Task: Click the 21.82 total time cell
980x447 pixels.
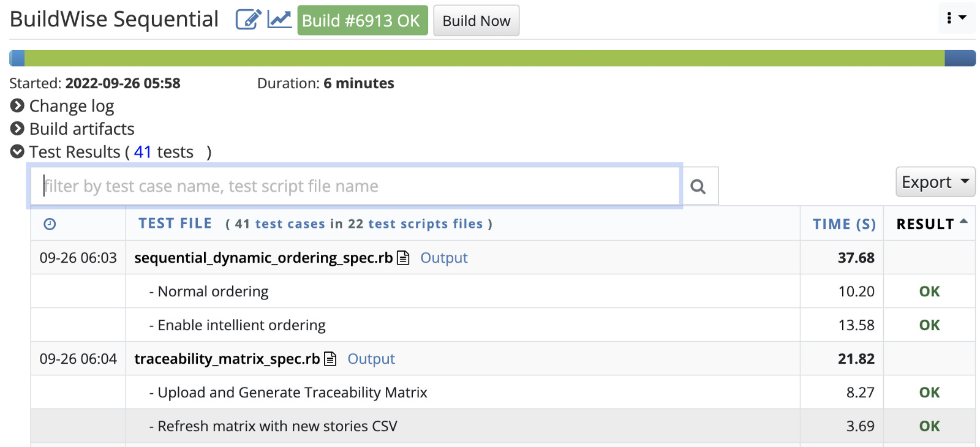Action: (856, 359)
